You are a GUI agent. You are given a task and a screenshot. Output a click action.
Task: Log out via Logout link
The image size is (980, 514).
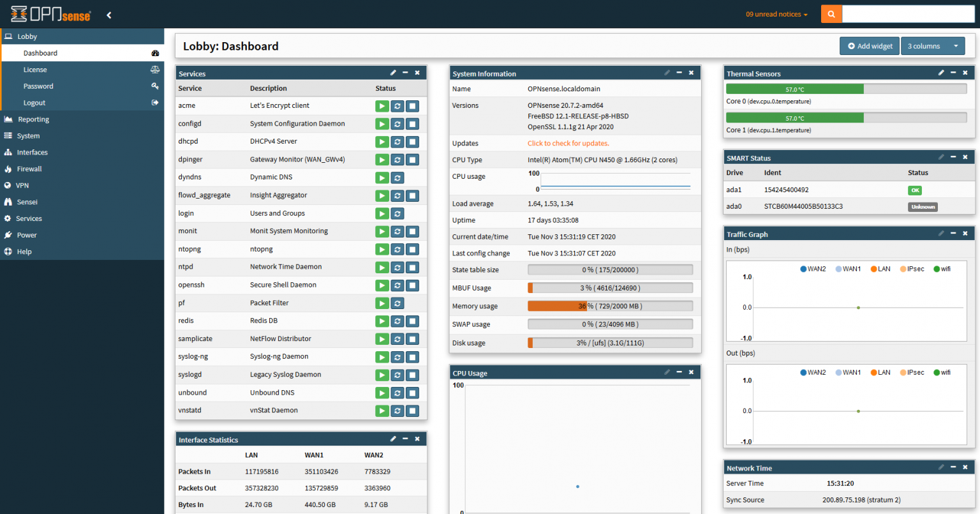pyautogui.click(x=83, y=103)
